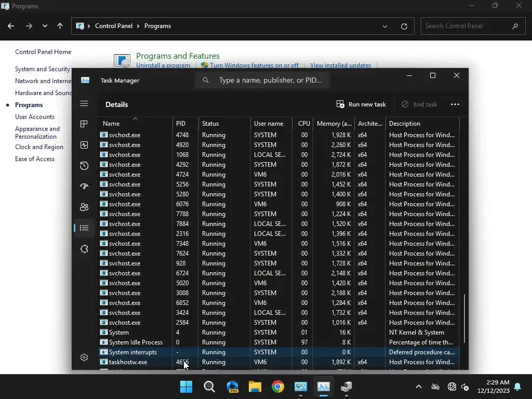Switch to Control Panel taskbar icon
Viewport: 532px width, 399px height.
click(x=301, y=387)
